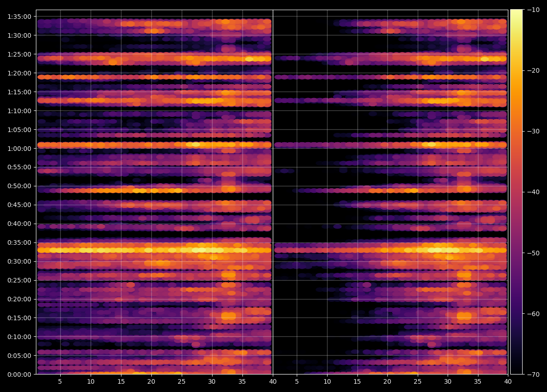Viewport: 547px width, 392px height.
Task: Click the 0:30:00 time axis label
Action: (x=19, y=262)
